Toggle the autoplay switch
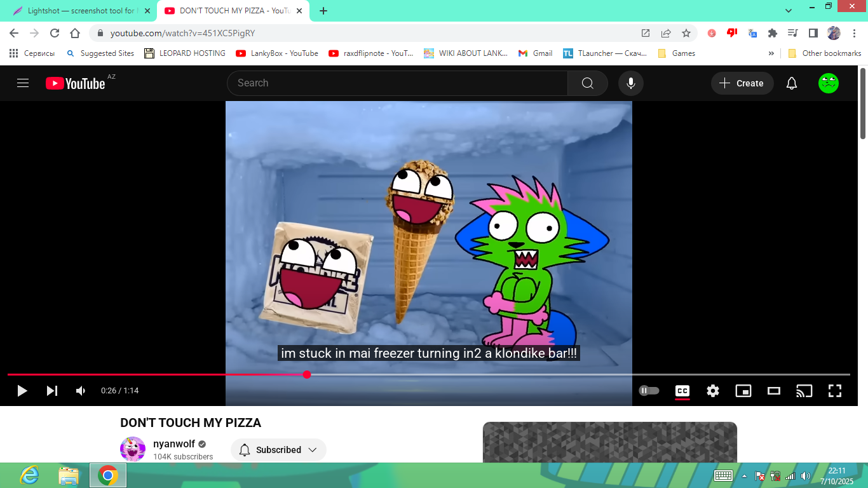The width and height of the screenshot is (868, 488). point(649,391)
